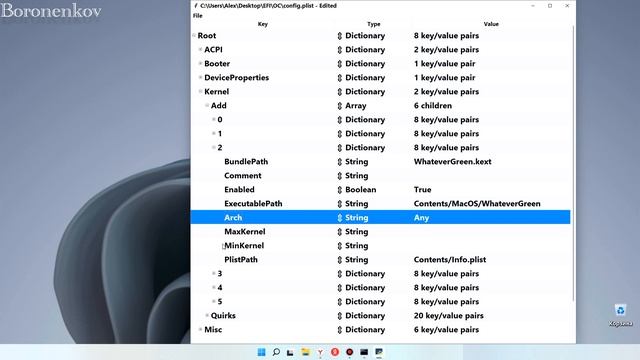Image resolution: width=640 pixels, height=360 pixels.
Task: Collapse the Root node
Action: [194, 36]
